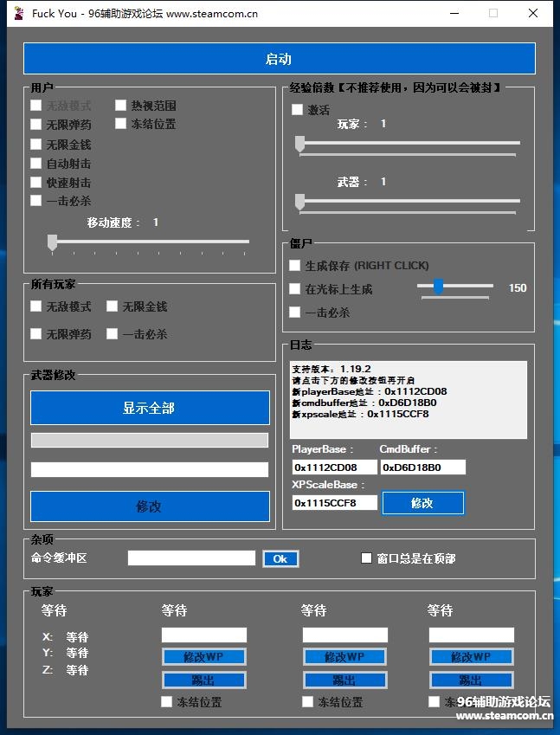
Task: Enable 无敌模式 in 所有玩家 section
Action: coord(36,306)
